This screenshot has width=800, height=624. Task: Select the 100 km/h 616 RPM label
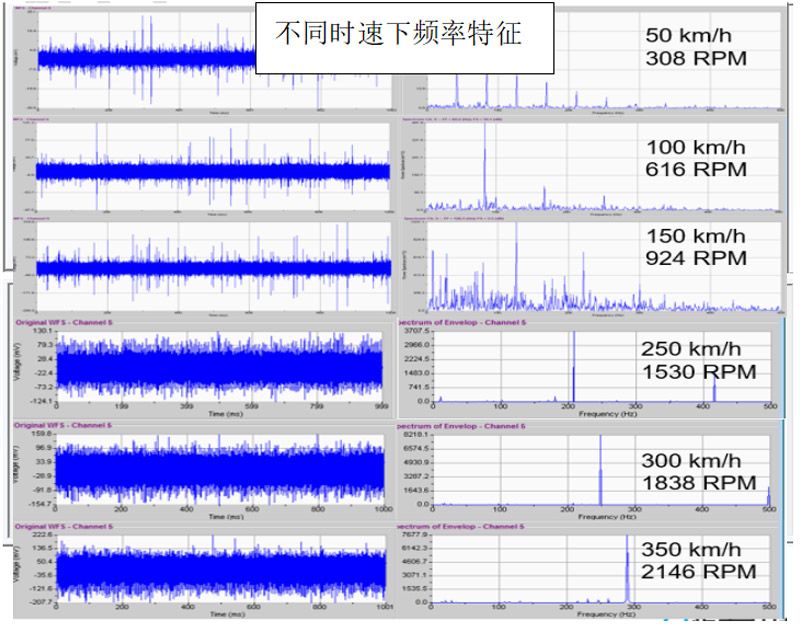pyautogui.click(x=696, y=159)
